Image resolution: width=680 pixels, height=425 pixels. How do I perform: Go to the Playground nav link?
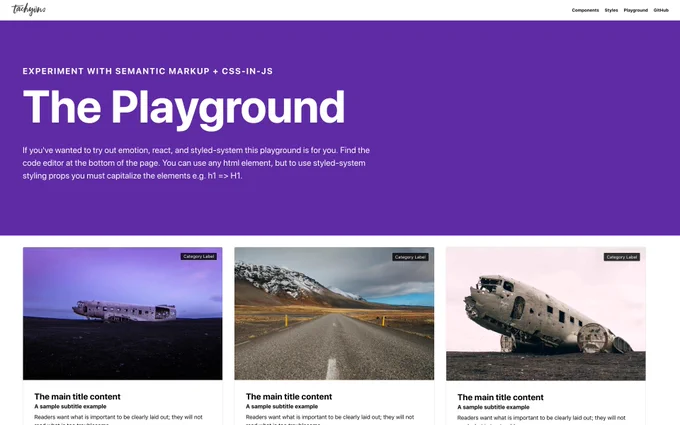[x=635, y=10]
